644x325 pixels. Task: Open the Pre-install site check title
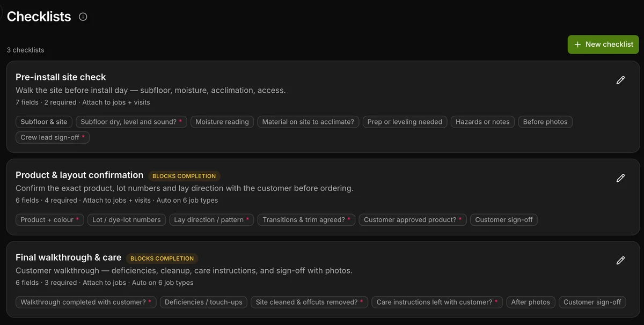61,77
